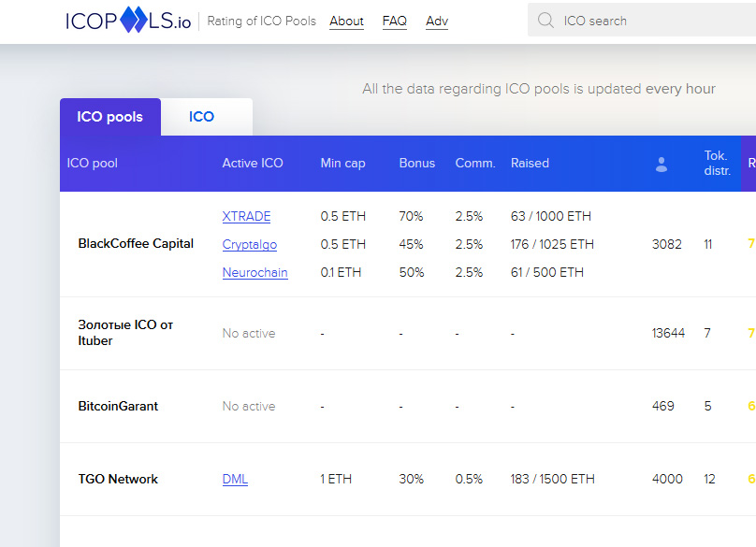This screenshot has height=547, width=756.
Task: Click the 70% bonus for XTRADE
Action: (412, 216)
